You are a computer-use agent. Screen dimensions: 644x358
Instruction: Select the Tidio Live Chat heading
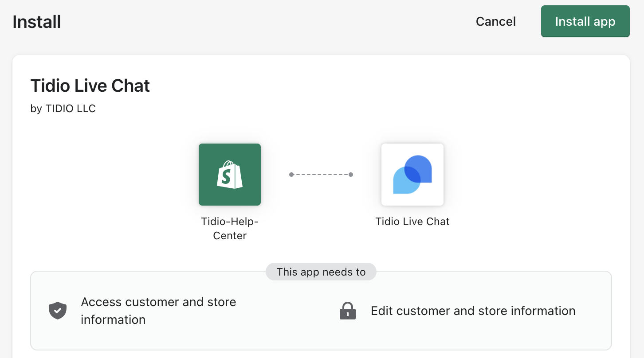[90, 86]
